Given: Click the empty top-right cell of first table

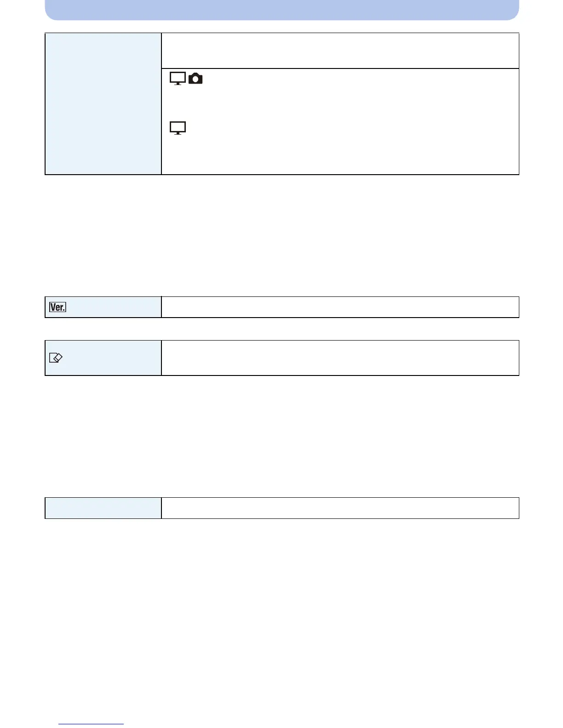Looking at the screenshot, I should [x=340, y=51].
